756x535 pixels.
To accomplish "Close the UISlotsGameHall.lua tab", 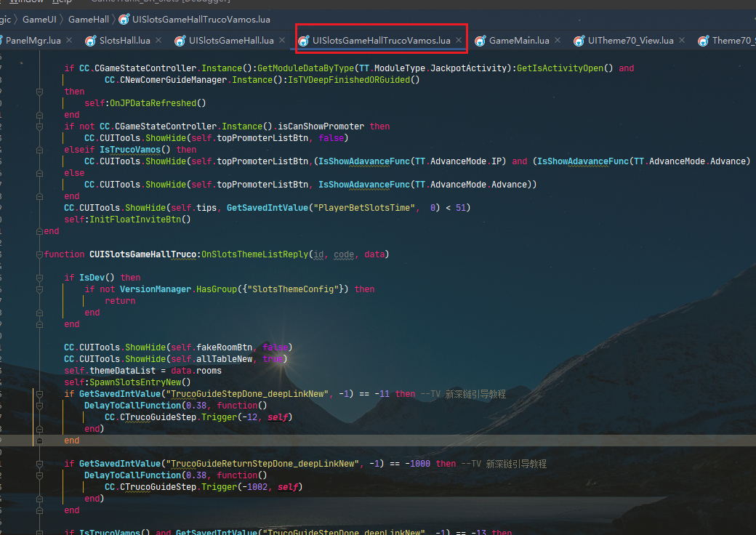I will [x=283, y=41].
